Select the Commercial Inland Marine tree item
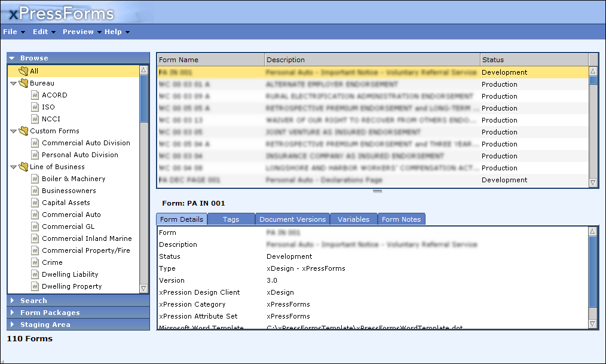Image resolution: width=606 pixels, height=364 pixels. pyautogui.click(x=87, y=238)
